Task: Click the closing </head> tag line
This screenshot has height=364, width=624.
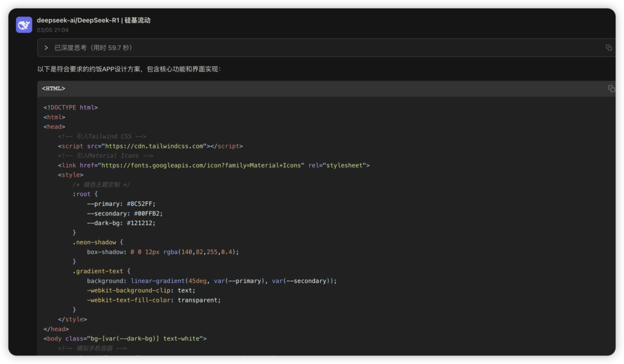Action: click(56, 329)
